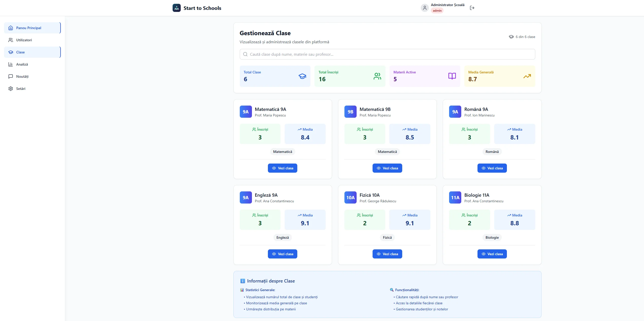Click the trending arrow icon in Media Generală
The image size is (644, 321).
(x=527, y=76)
